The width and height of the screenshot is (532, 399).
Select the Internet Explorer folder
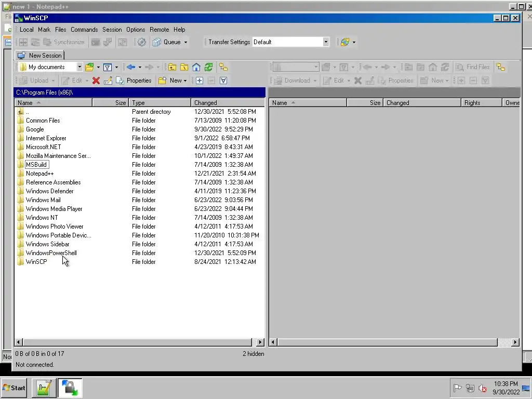coord(139,138)
